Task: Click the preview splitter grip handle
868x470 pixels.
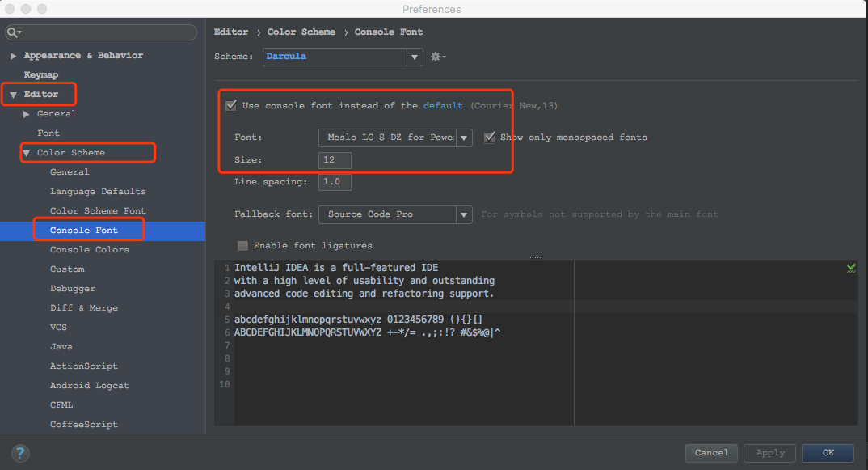Action: coord(535,256)
